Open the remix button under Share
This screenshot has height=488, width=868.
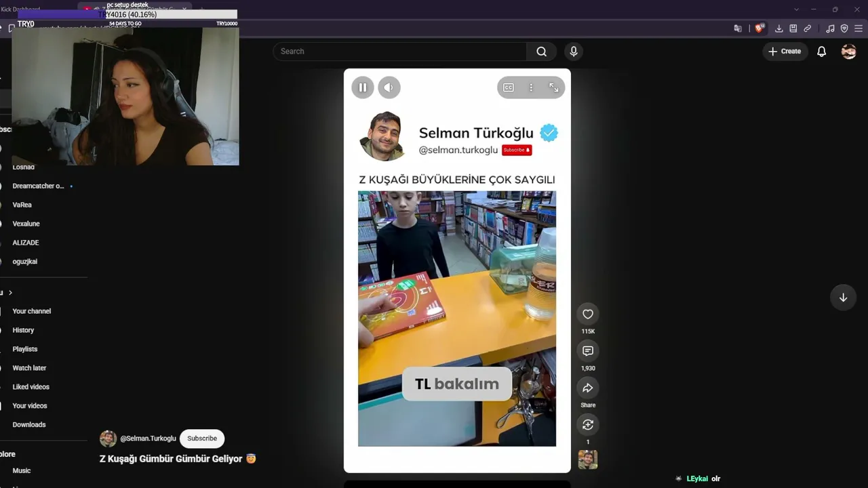[588, 425]
